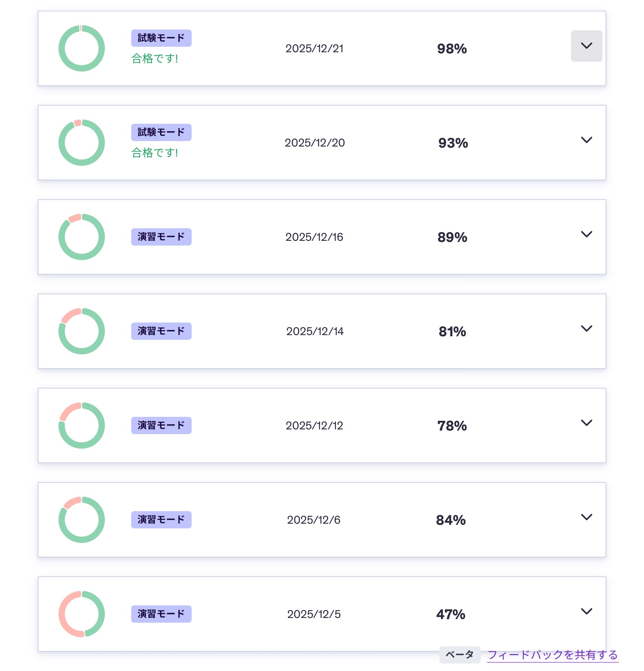Click the 47% donut chart icon
Image resolution: width=644 pixels, height=671 pixels.
pyautogui.click(x=82, y=614)
